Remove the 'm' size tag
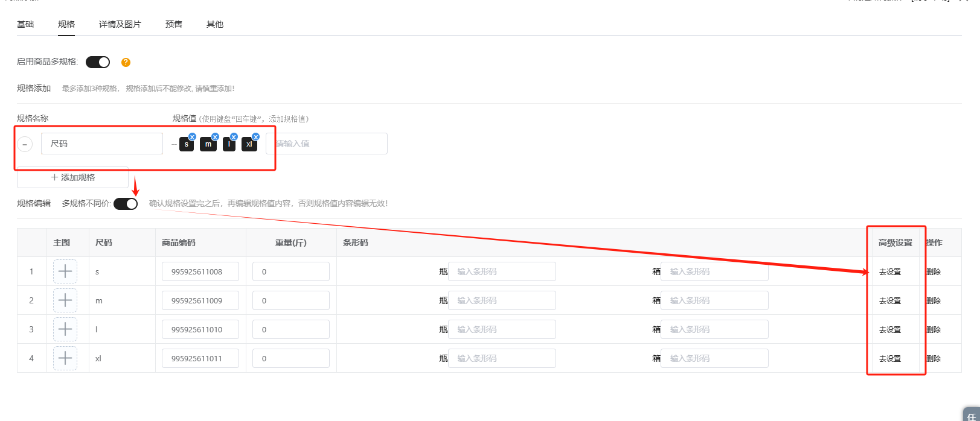Screen dimensions: 980x421 (215, 137)
